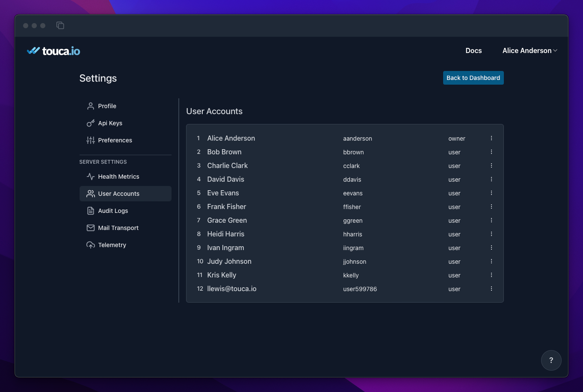
Task: Open the Preferences settings page
Action: [125, 140]
